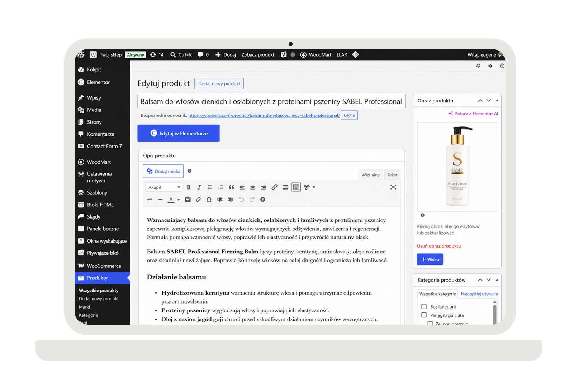Move the Obraz produktu panel up

(480, 101)
